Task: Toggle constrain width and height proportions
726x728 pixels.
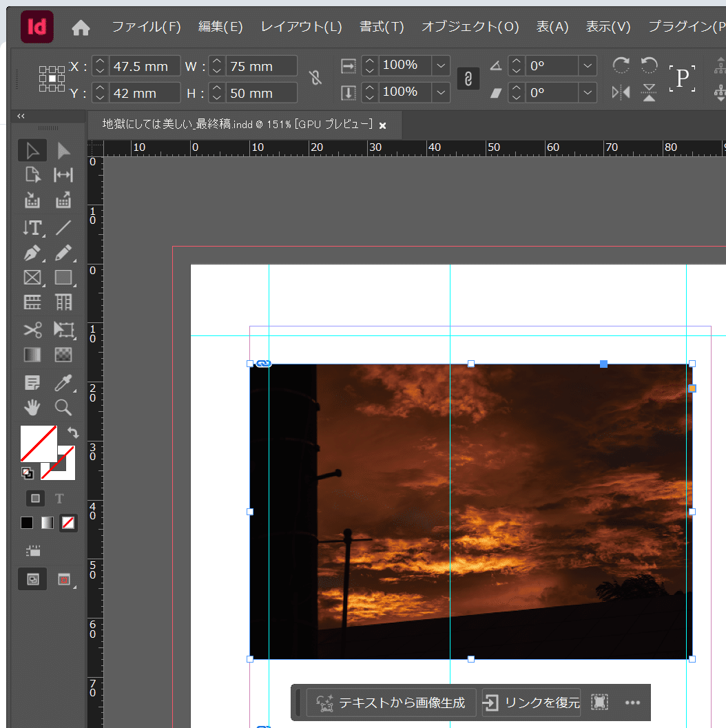Action: [315, 78]
